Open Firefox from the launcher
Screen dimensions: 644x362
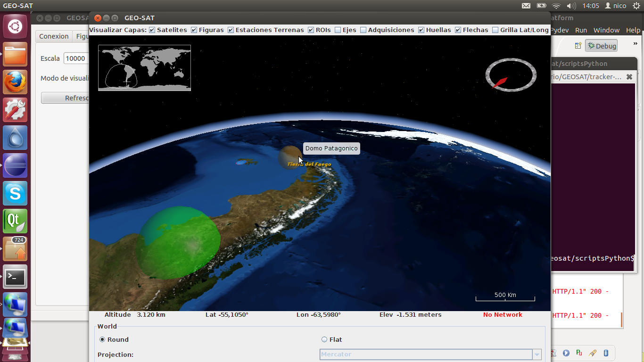[15, 82]
